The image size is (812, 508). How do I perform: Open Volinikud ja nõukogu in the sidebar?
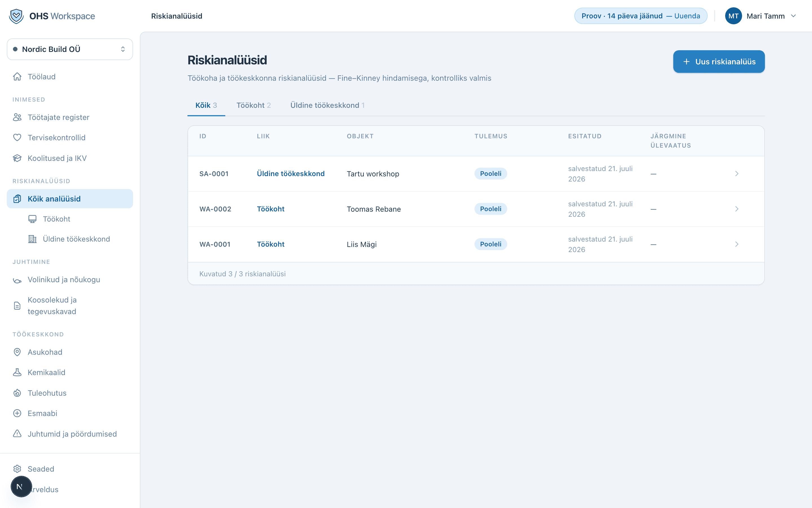70,280
